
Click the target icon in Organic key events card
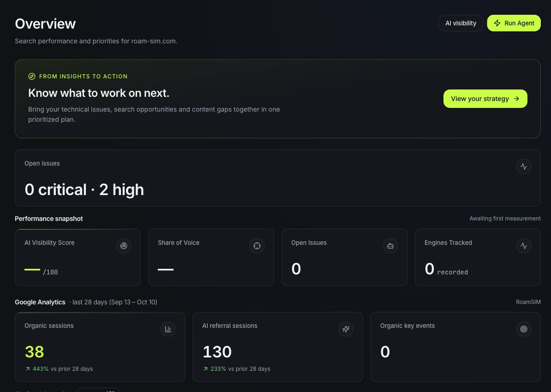(524, 329)
